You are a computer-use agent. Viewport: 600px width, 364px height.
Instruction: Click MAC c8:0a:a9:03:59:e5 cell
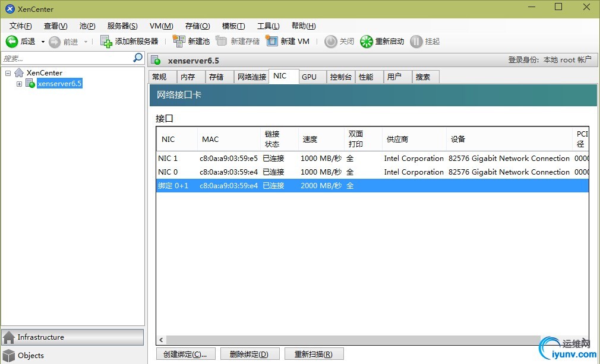tap(229, 159)
